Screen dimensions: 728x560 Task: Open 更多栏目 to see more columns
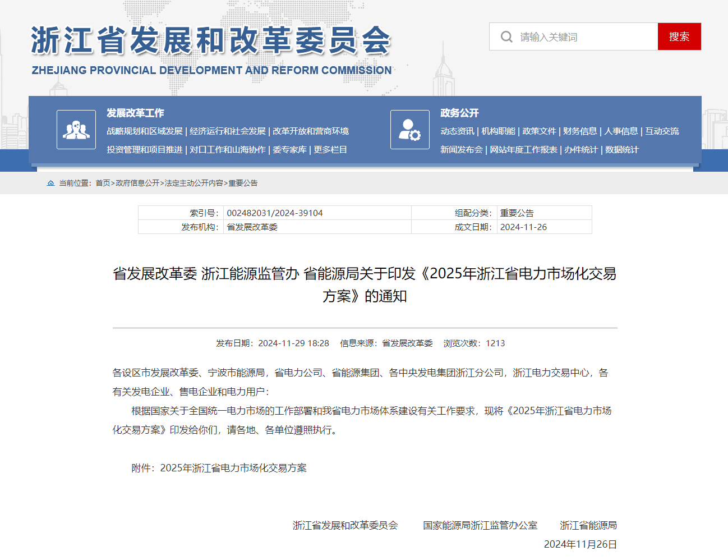point(329,149)
